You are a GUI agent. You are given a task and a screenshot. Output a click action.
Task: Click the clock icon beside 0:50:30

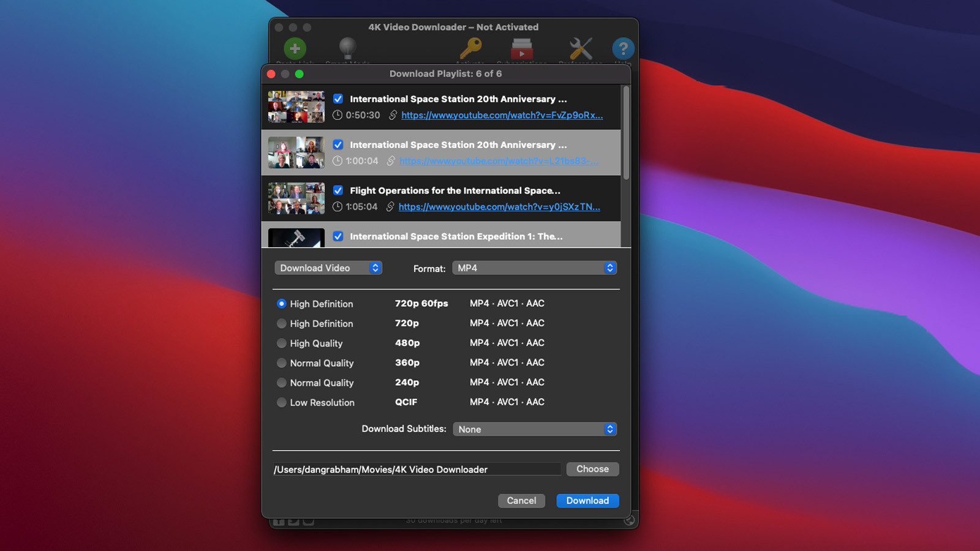pyautogui.click(x=337, y=115)
